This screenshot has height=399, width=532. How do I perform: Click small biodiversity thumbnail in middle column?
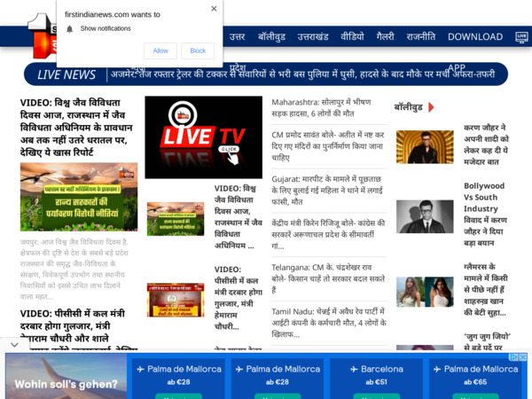[176, 219]
